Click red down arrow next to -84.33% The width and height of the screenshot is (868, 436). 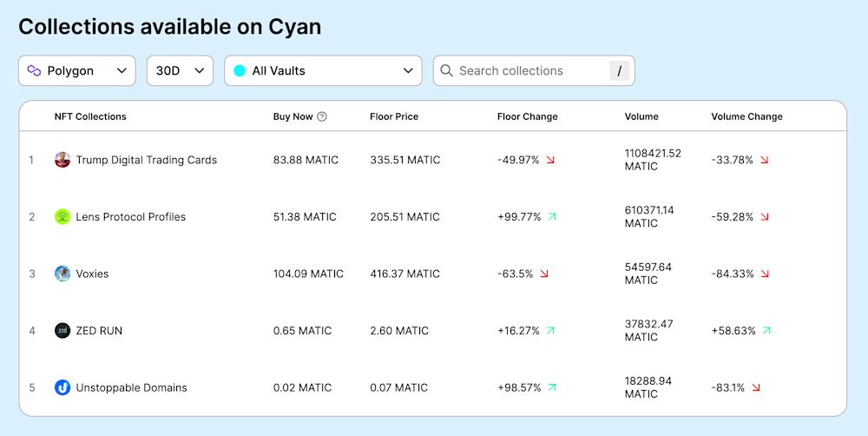coord(765,274)
